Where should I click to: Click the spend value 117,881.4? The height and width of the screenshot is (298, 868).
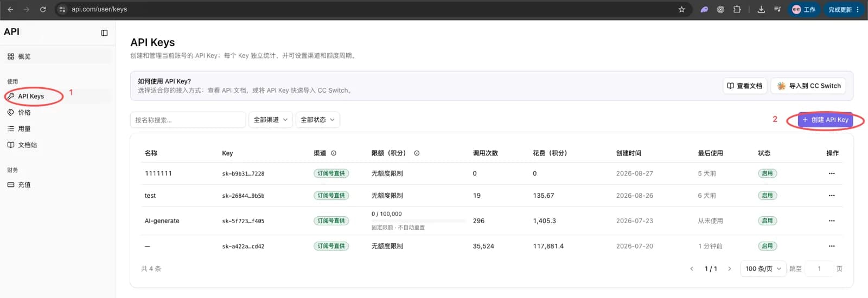pyautogui.click(x=548, y=246)
